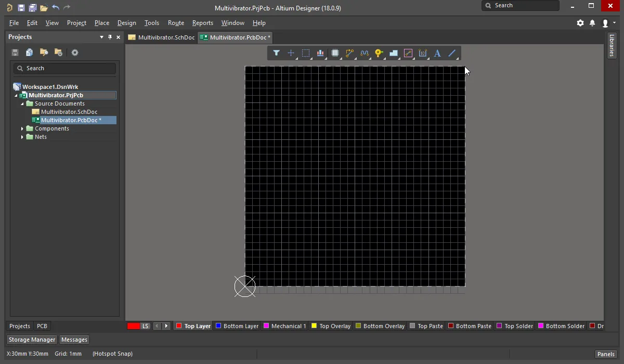The height and width of the screenshot is (364, 624).
Task: Open the Selection Filter tool
Action: [276, 53]
